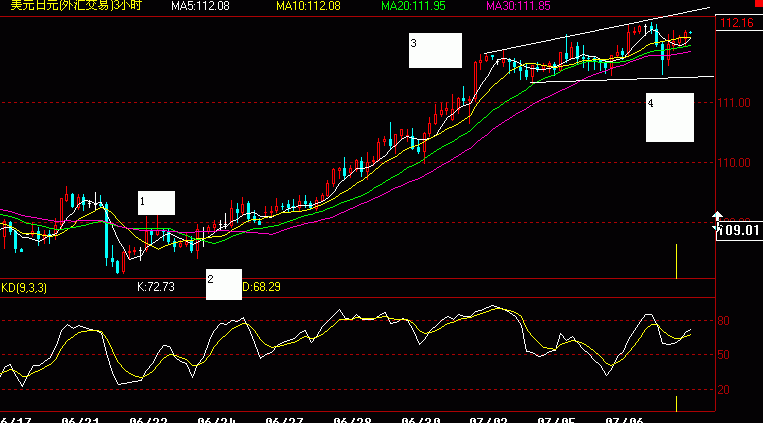Click the KD(9,3,3) indicator label
This screenshot has width=763, height=423.
pos(24,288)
